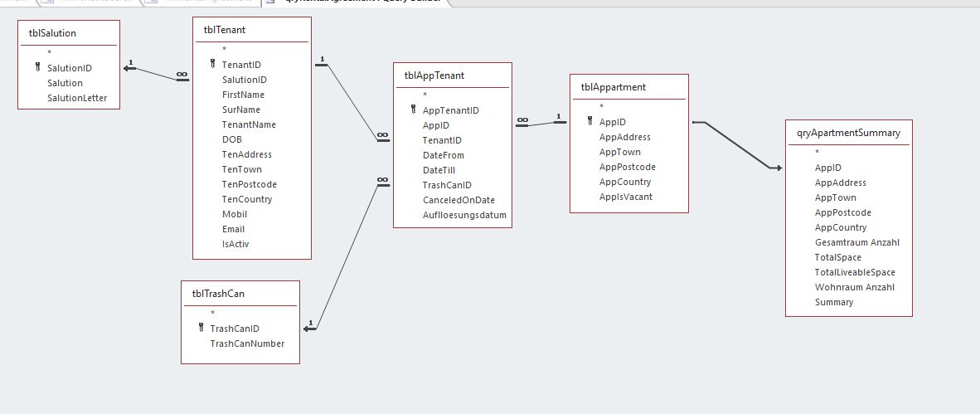This screenshot has width=980, height=414.
Task: Select AppCountry in tblAppartment
Action: pos(625,182)
